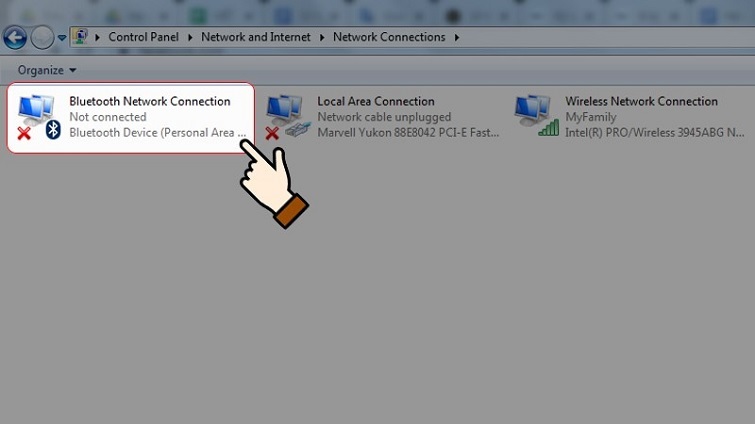Click the address bar location icon
This screenshot has width=755, height=424.
79,37
